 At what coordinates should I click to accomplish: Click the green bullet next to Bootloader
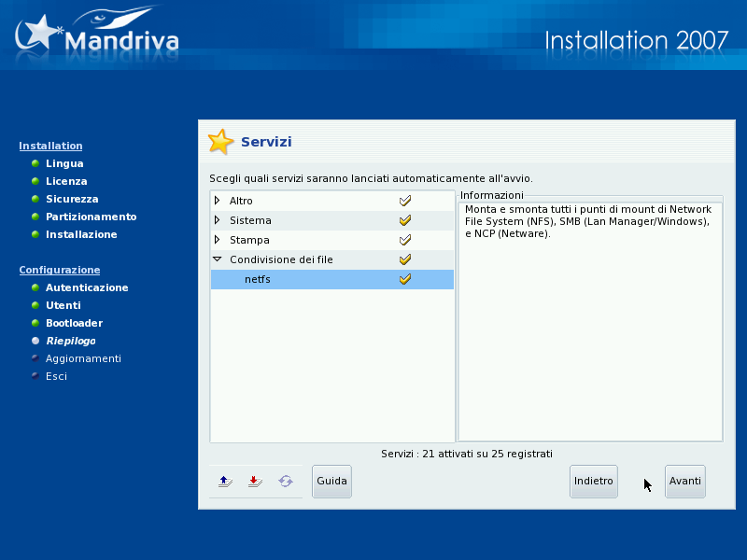pos(35,323)
